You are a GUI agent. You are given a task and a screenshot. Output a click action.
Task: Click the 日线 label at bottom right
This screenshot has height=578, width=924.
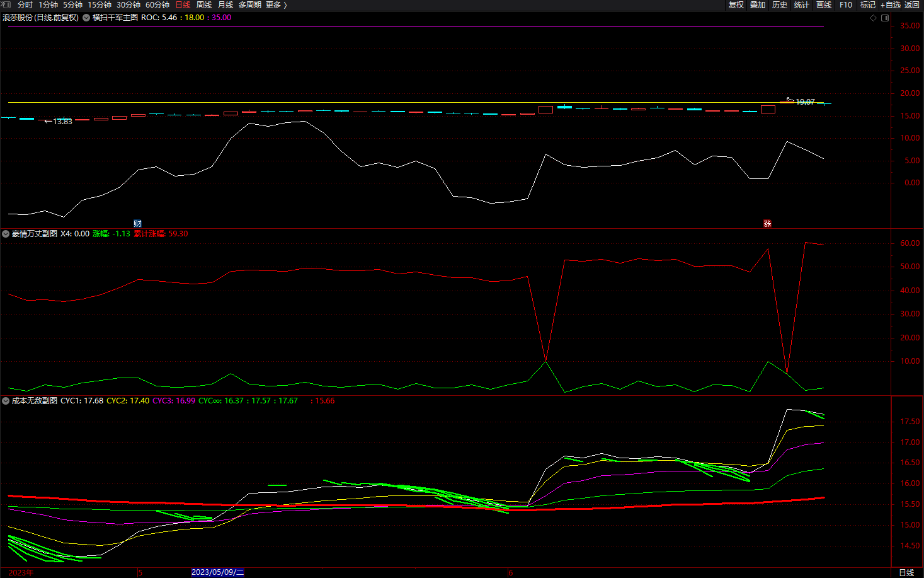pyautogui.click(x=906, y=572)
